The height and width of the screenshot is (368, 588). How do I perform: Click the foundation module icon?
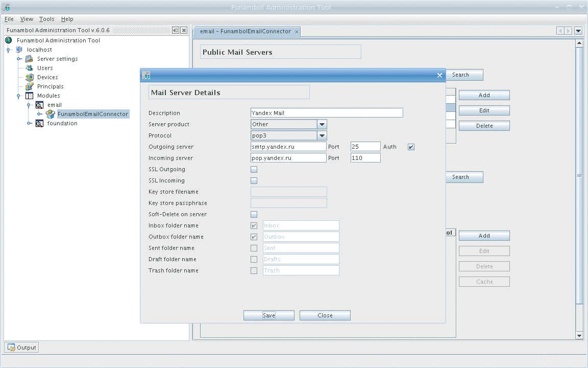tap(39, 123)
